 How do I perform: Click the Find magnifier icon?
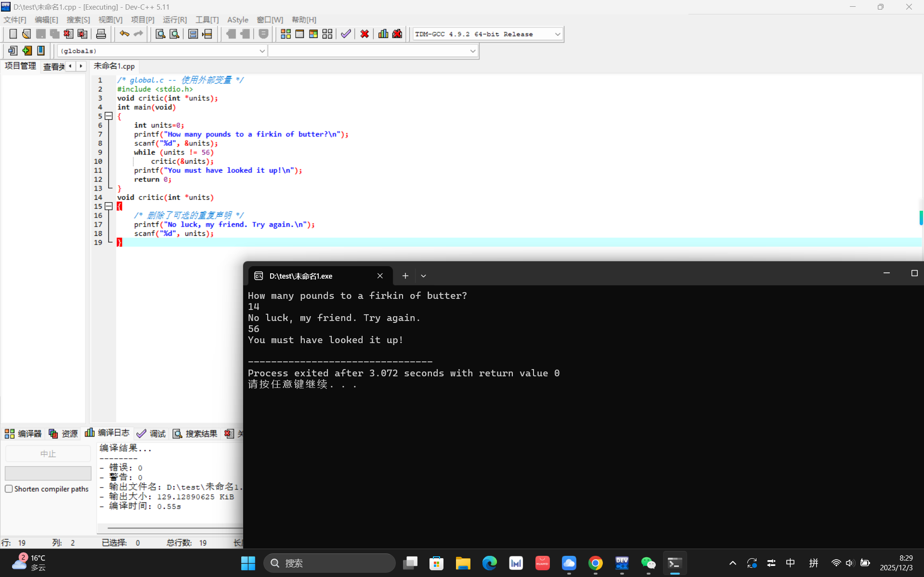160,34
